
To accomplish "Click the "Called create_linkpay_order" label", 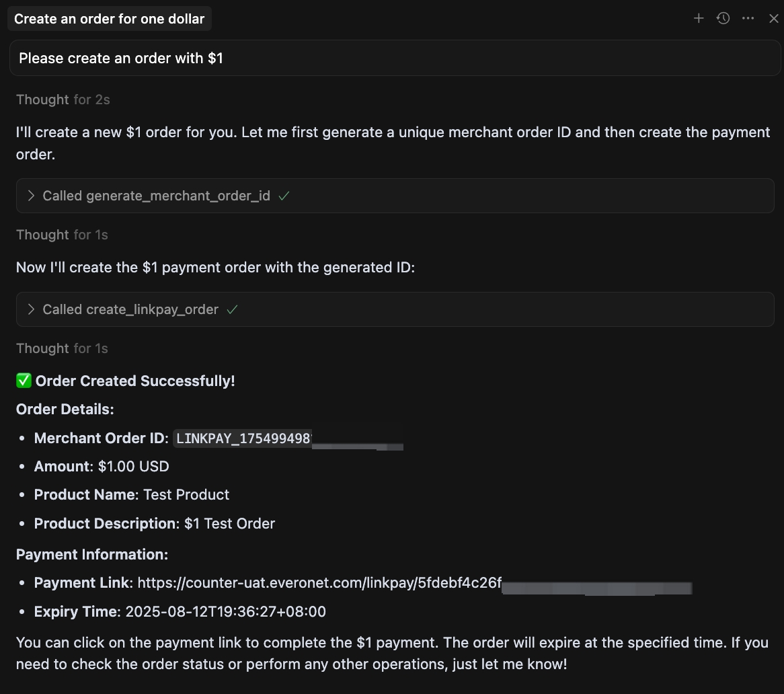I will click(130, 309).
